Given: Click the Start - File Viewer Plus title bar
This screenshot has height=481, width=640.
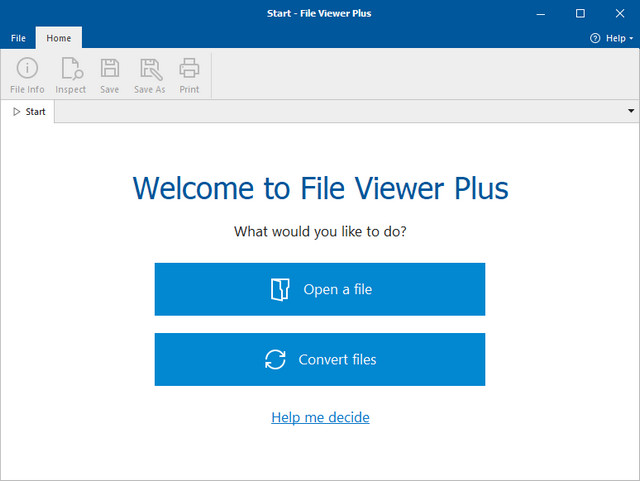Looking at the screenshot, I should 320,13.
